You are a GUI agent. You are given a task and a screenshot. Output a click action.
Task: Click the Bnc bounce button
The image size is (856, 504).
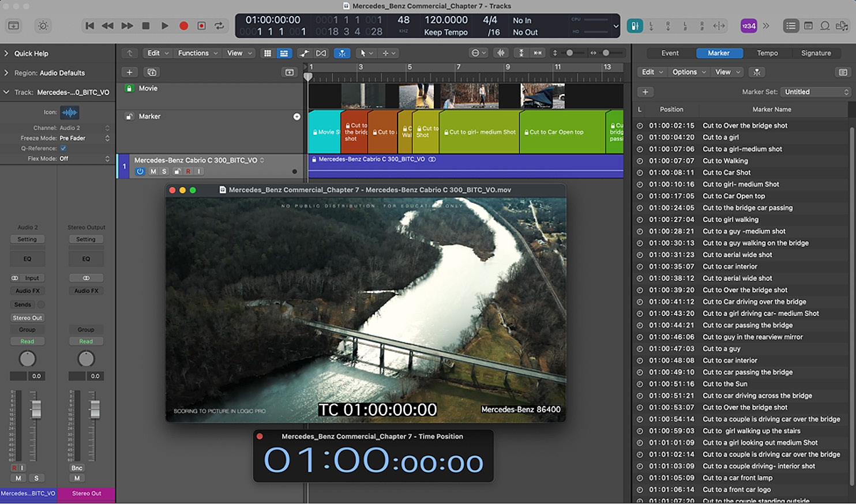click(x=77, y=468)
